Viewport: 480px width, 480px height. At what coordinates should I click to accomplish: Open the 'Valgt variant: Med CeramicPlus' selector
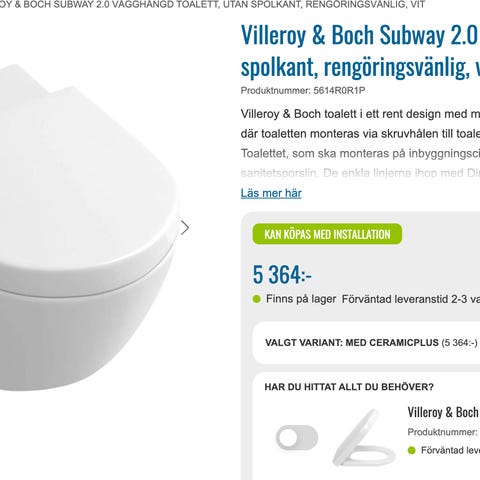click(x=367, y=343)
